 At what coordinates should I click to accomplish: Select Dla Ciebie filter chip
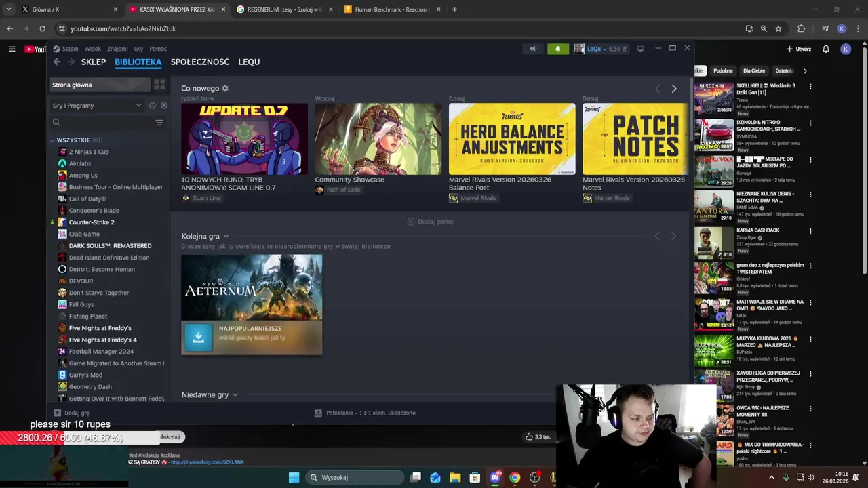pyautogui.click(x=753, y=70)
